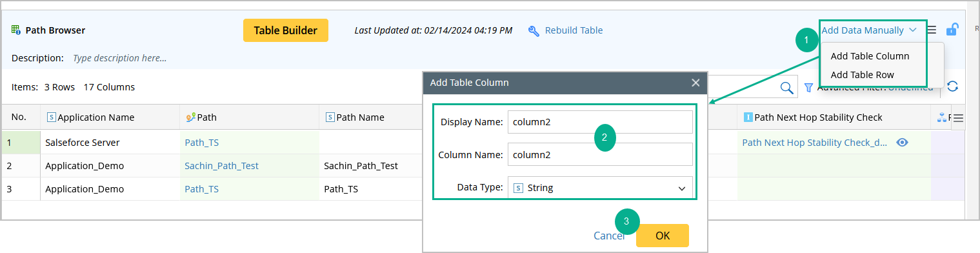Choose Add Table Row menu entry
980x253 pixels.
coord(862,75)
